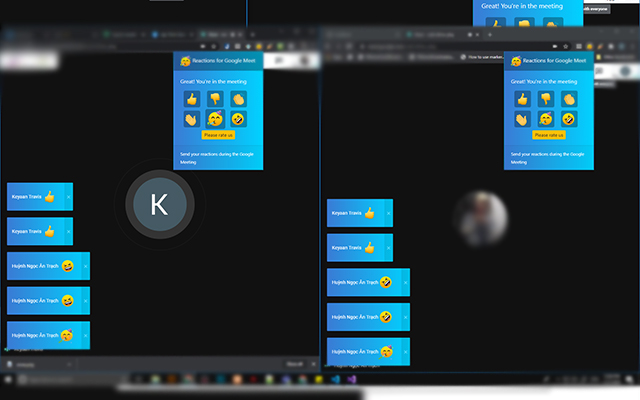Click blurred participant photo in right meeting
The width and height of the screenshot is (640, 400).
pyautogui.click(x=478, y=214)
